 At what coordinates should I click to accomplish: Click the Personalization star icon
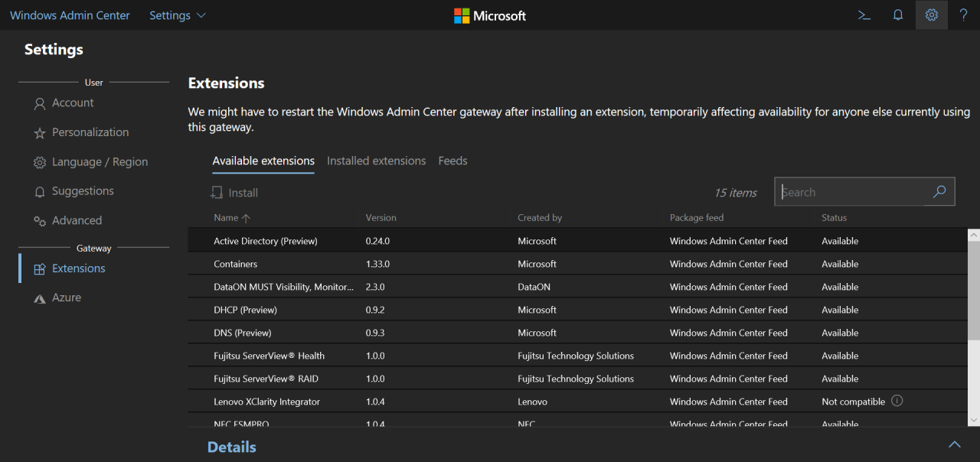coord(40,133)
